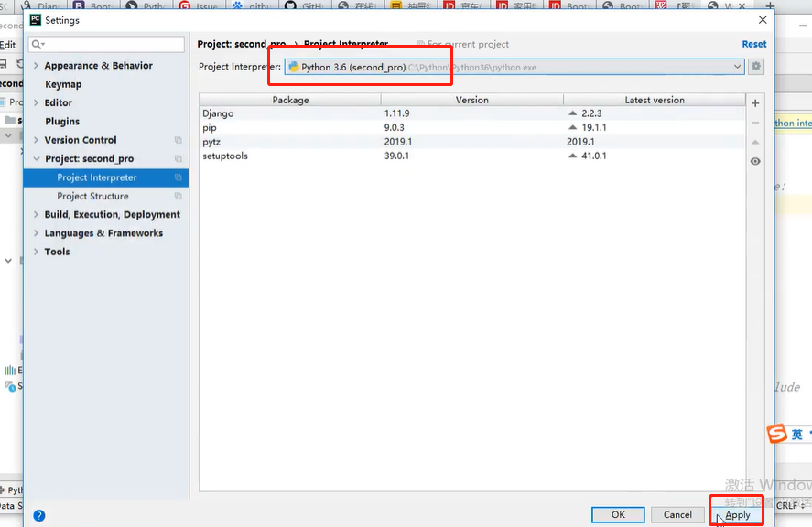Click pip upgrade arrow in Latest version
The height and width of the screenshot is (527, 812).
[572, 127]
